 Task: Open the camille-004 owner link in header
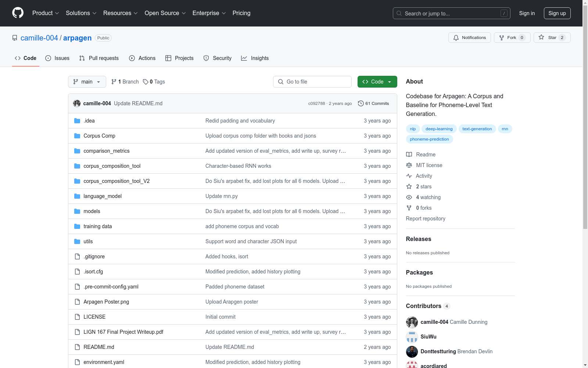[39, 38]
